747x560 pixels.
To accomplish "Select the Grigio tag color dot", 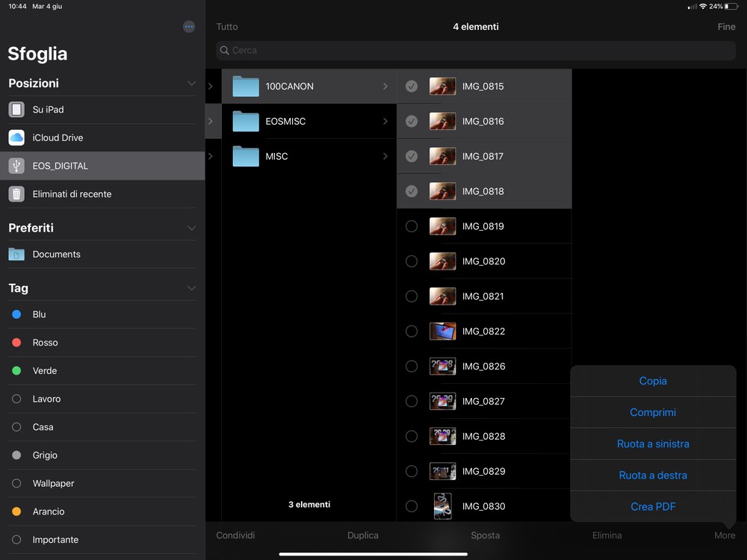I will (x=16, y=455).
